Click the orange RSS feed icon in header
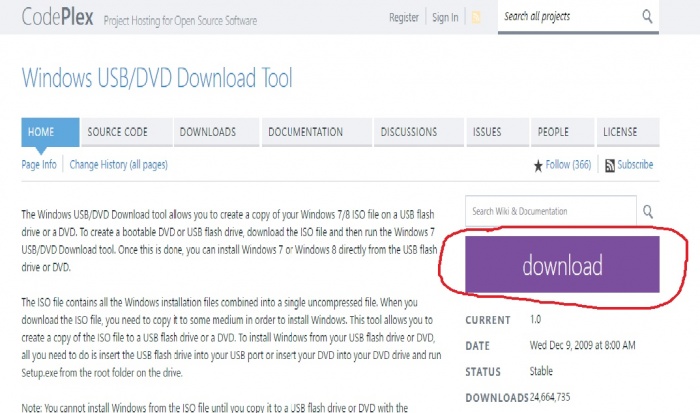The width and height of the screenshot is (700, 413). 476,17
